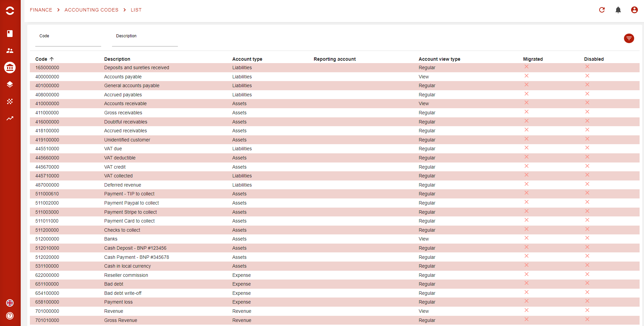
Task: Click the red filter button
Action: pos(629,38)
